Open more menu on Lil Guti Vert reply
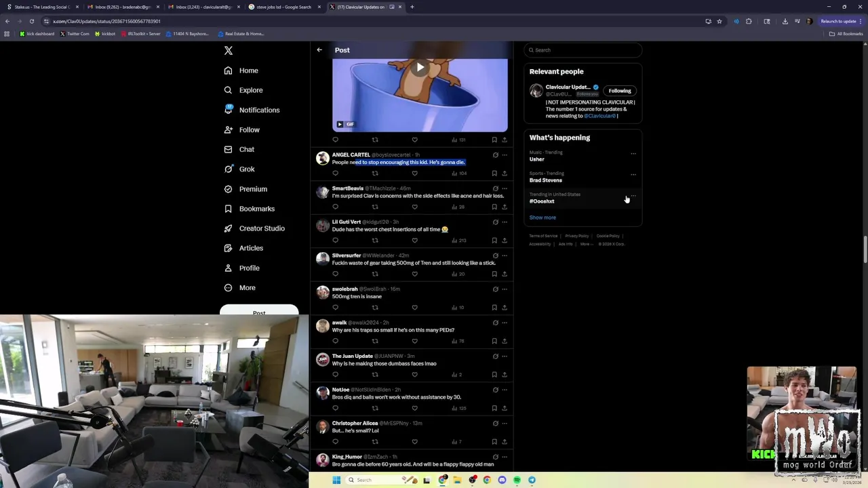 505,222
